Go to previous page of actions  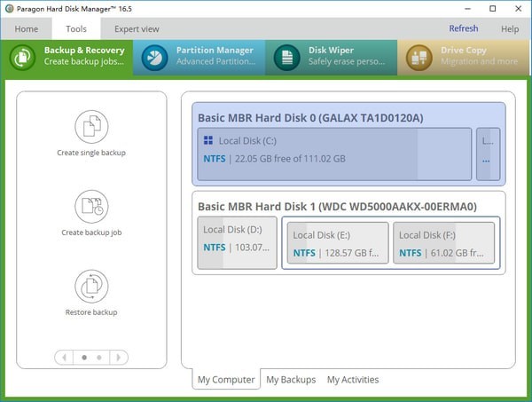(64, 357)
